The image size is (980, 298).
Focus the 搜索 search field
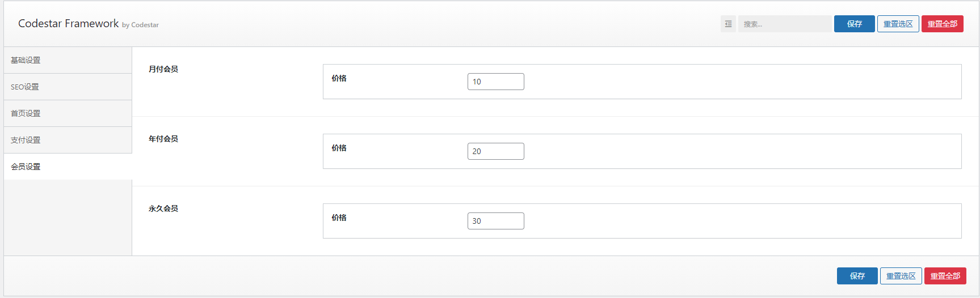[x=785, y=24]
